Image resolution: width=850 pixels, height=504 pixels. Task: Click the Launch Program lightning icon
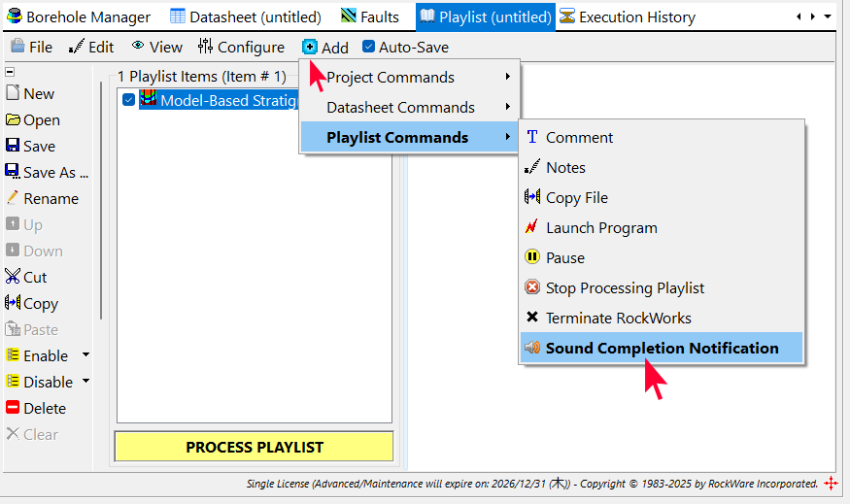coord(532,227)
